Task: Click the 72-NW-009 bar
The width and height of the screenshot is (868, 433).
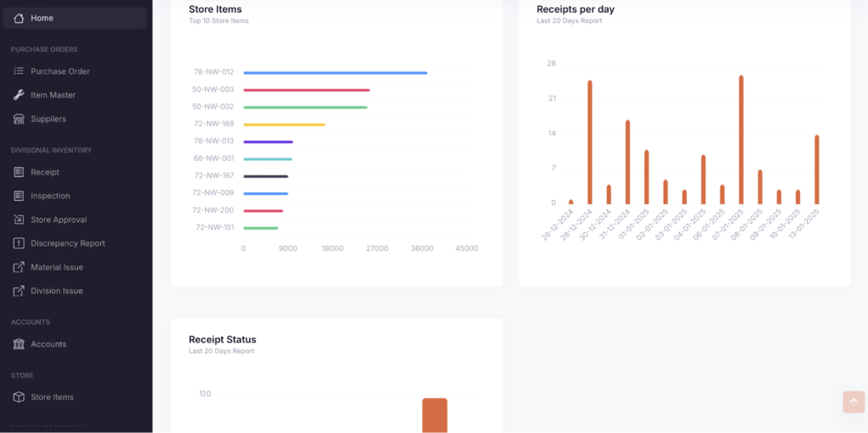Action: pos(265,193)
